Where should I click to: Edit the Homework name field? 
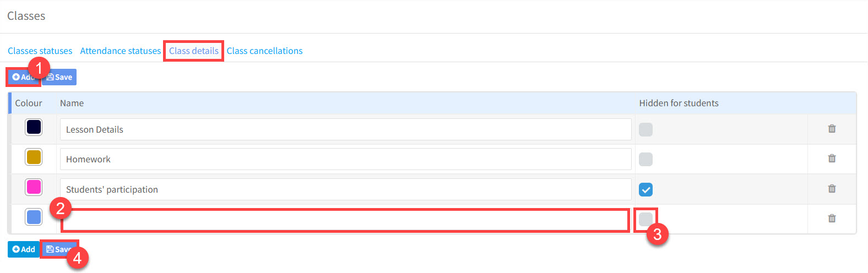(x=345, y=159)
